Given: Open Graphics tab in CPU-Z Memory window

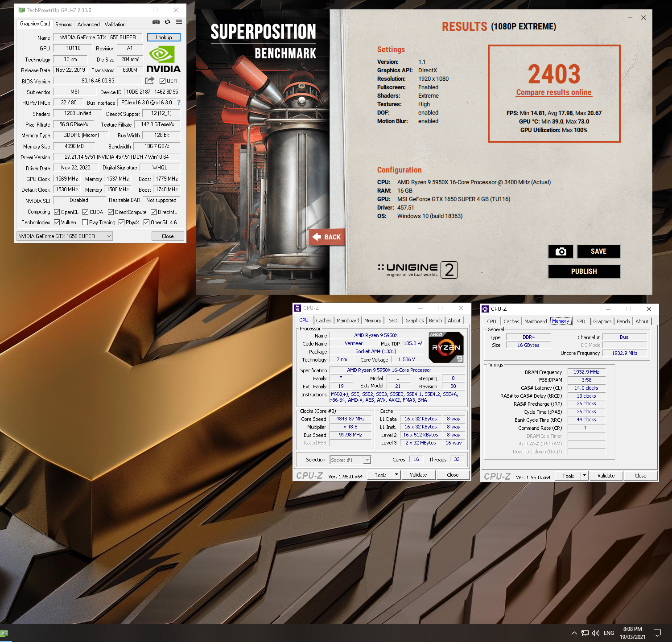Looking at the screenshot, I should pos(602,321).
